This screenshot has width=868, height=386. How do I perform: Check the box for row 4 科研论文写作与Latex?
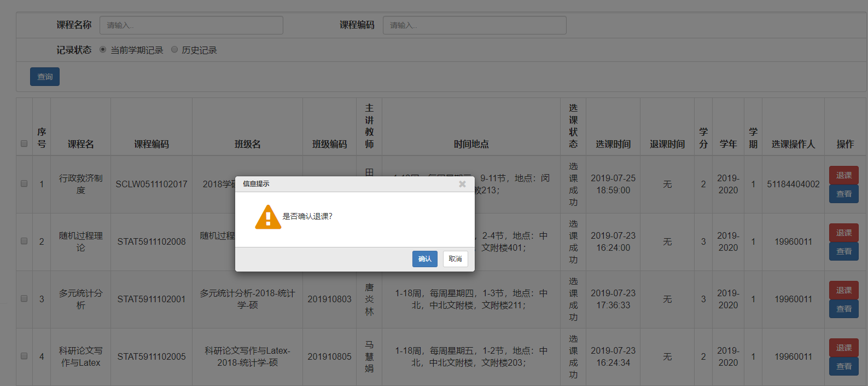pos(24,356)
